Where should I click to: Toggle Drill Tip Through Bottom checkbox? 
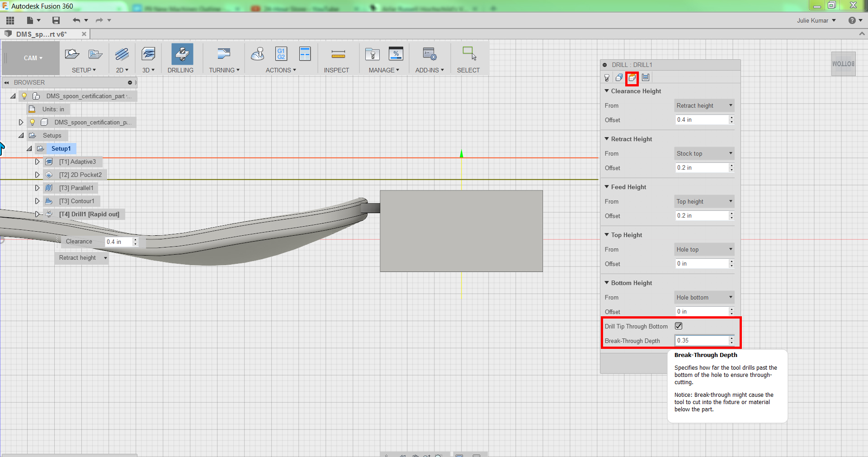click(679, 326)
